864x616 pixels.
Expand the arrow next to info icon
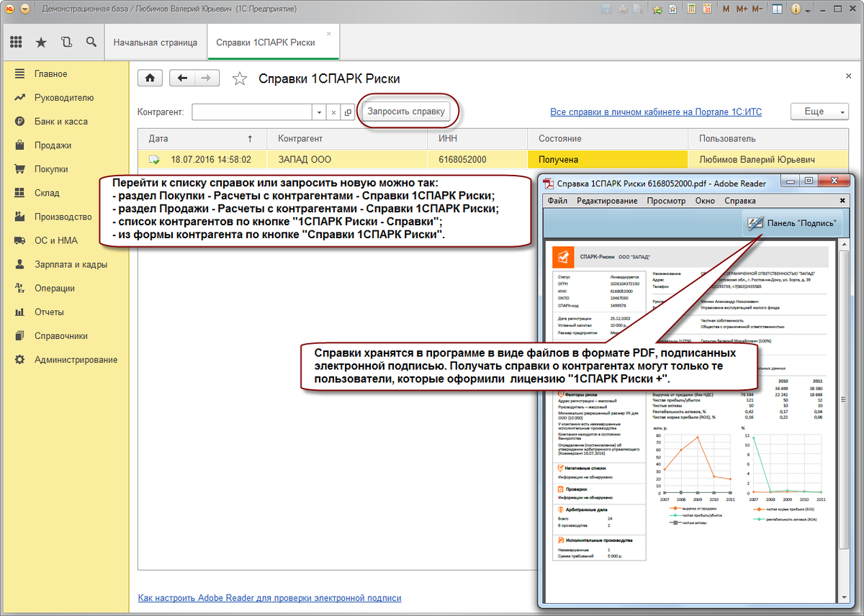tap(808, 12)
